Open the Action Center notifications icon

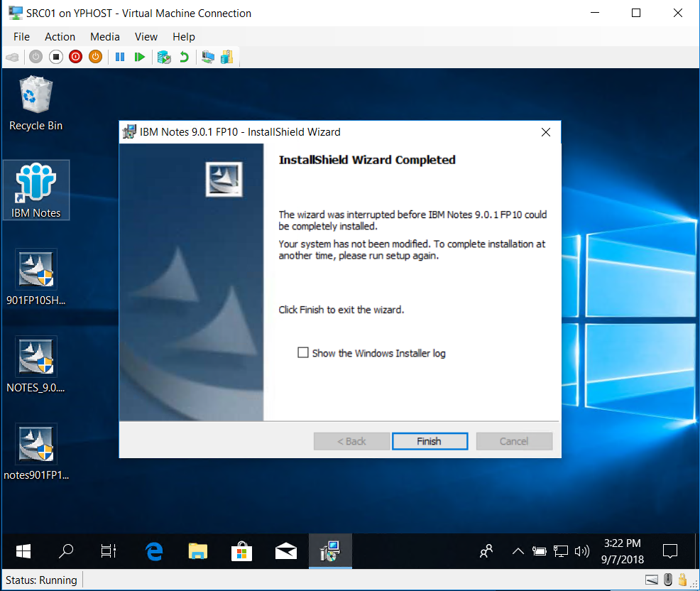pyautogui.click(x=670, y=551)
